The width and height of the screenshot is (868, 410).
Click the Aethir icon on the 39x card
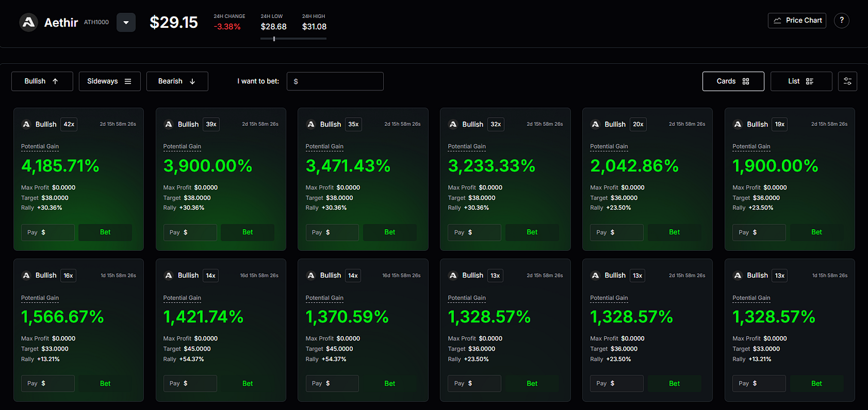click(169, 124)
